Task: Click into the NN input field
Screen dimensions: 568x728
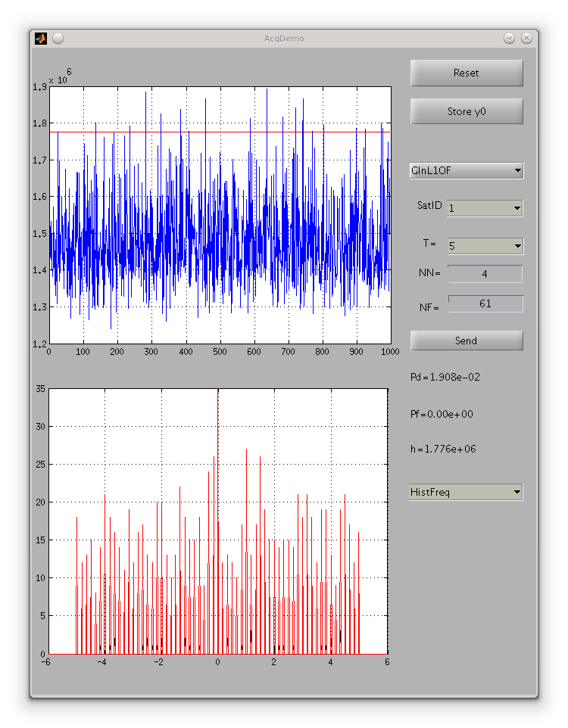Action: (485, 274)
